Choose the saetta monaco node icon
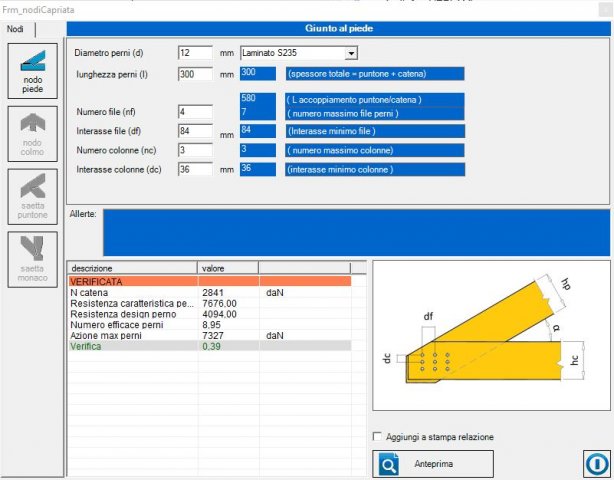This screenshot has height=480, width=614. point(33,259)
